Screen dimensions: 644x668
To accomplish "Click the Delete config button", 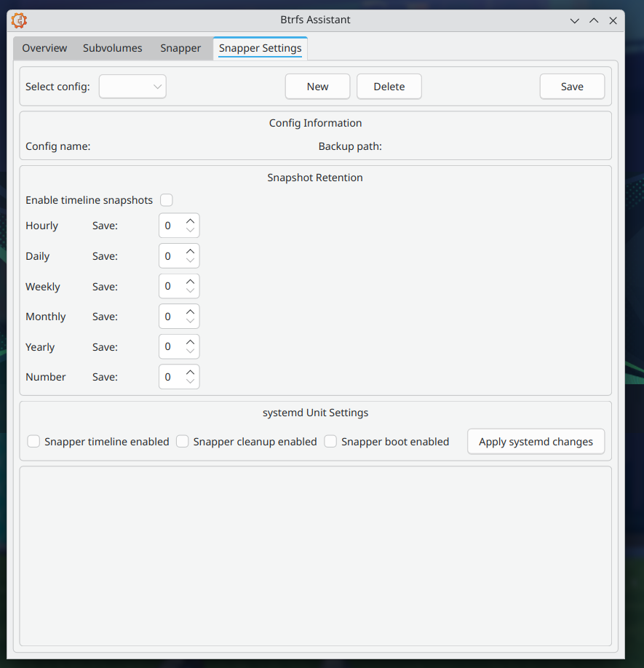I will (x=389, y=87).
